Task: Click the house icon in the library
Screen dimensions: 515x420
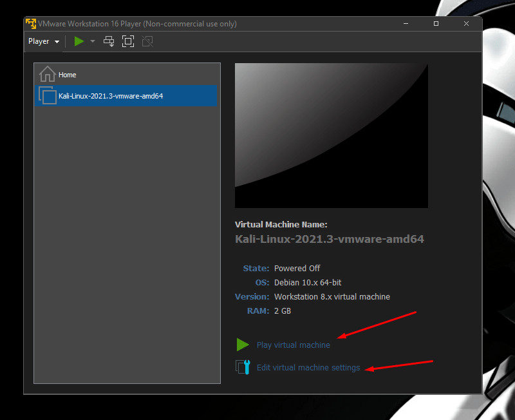Action: [47, 74]
